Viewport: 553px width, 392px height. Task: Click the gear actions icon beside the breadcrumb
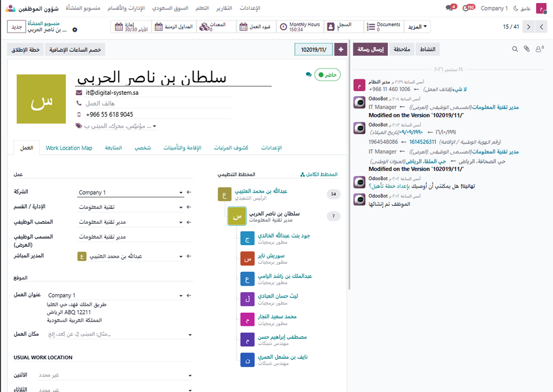coord(75,30)
